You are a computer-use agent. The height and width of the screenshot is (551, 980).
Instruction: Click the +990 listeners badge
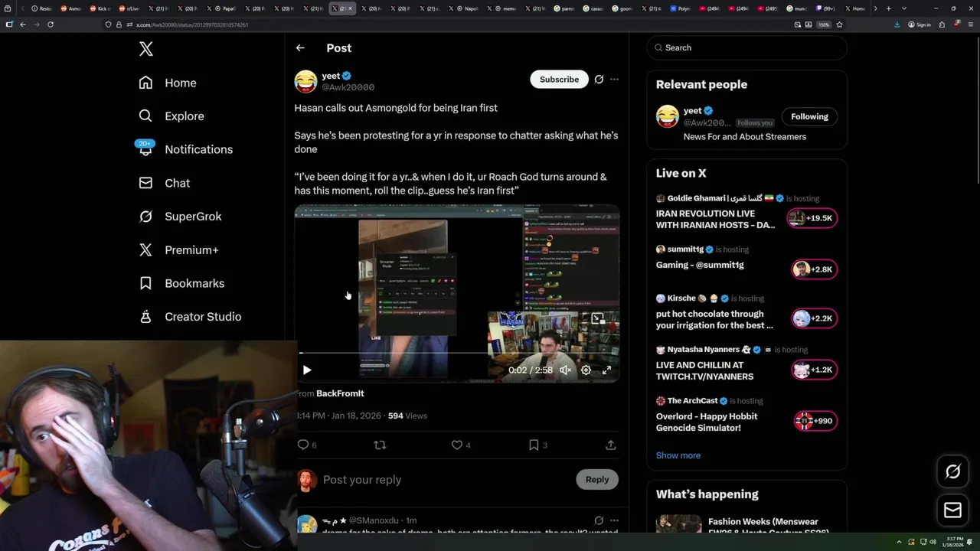[815, 421]
